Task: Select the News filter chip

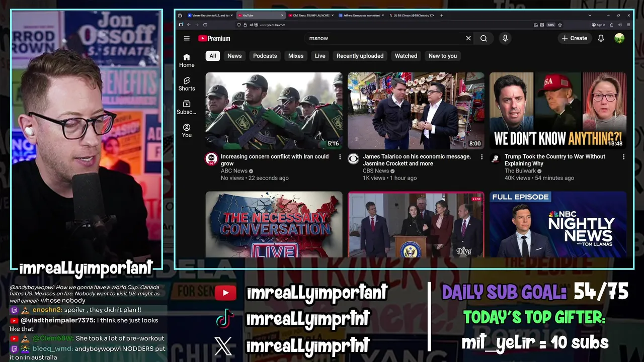Action: tap(234, 56)
